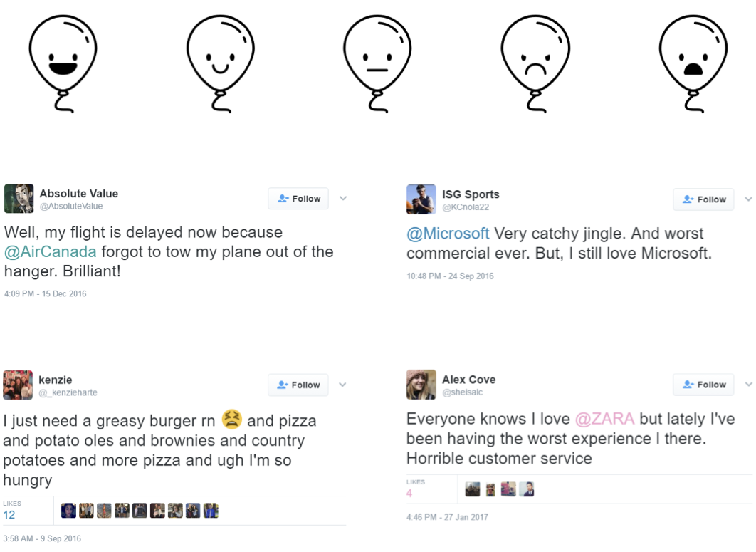756x552 pixels.
Task: Open Alex Cove's profile picture
Action: [421, 385]
